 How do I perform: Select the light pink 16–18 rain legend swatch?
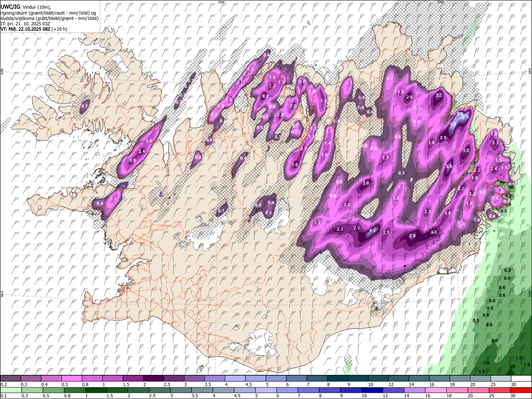click(x=436, y=390)
